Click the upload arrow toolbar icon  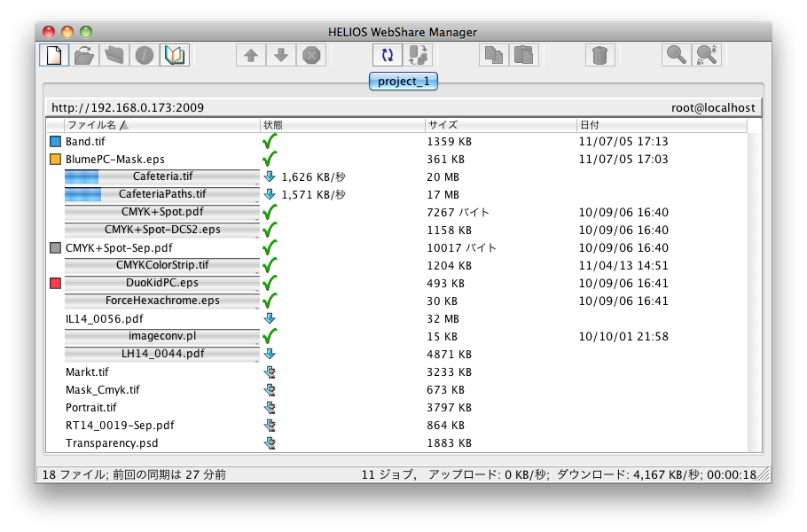(251, 55)
